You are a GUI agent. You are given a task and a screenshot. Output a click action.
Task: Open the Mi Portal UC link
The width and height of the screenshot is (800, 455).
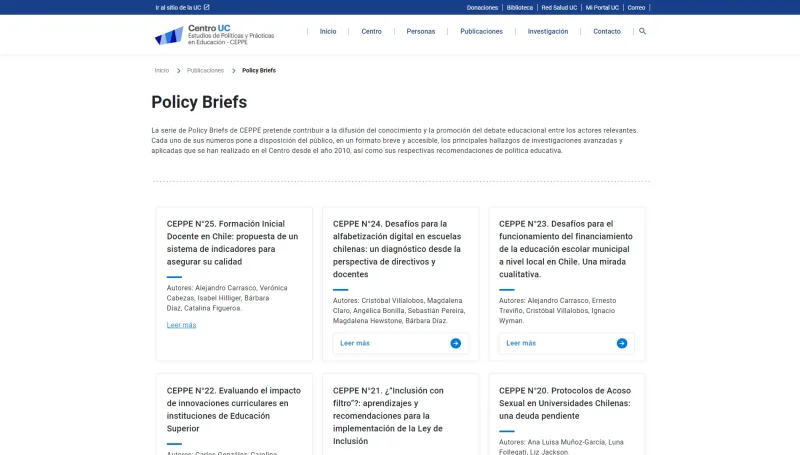click(602, 8)
